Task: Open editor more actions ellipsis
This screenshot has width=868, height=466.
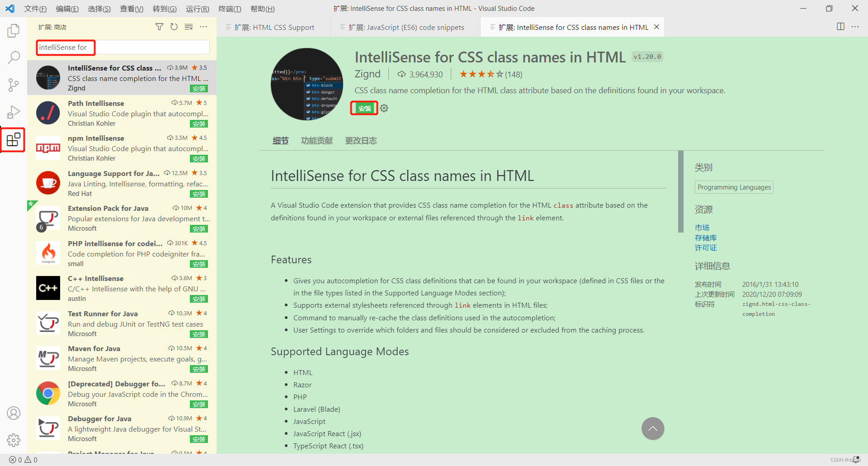Action: pyautogui.click(x=855, y=27)
